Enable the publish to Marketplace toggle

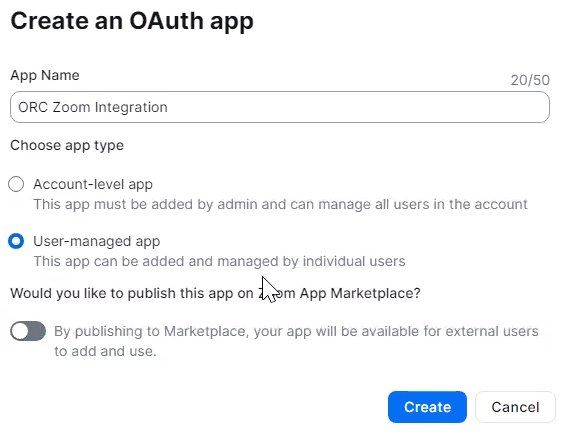pyautogui.click(x=28, y=331)
